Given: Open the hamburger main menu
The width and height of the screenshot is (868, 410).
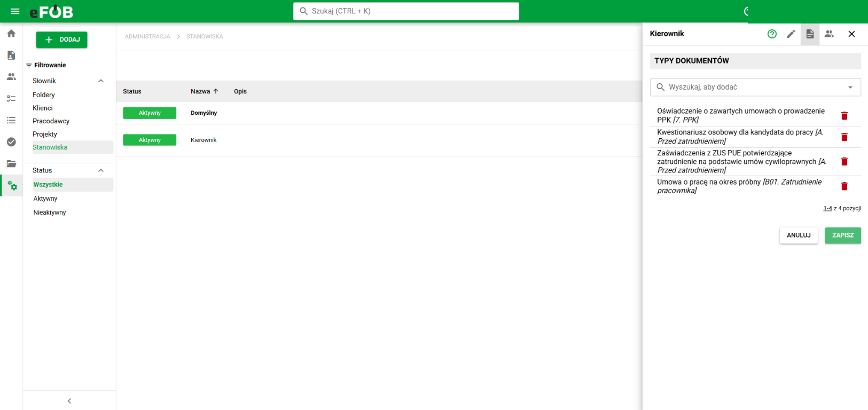Looking at the screenshot, I should click(x=15, y=11).
